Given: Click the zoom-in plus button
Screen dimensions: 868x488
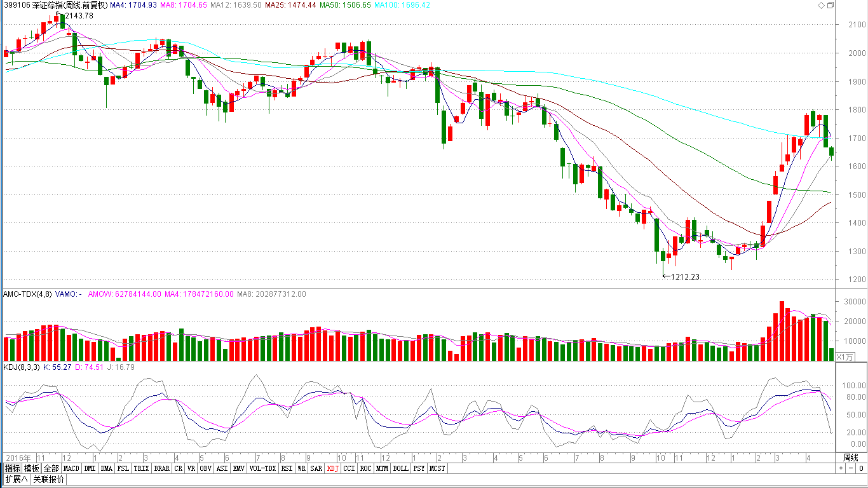Looking at the screenshot, I should (x=841, y=468).
